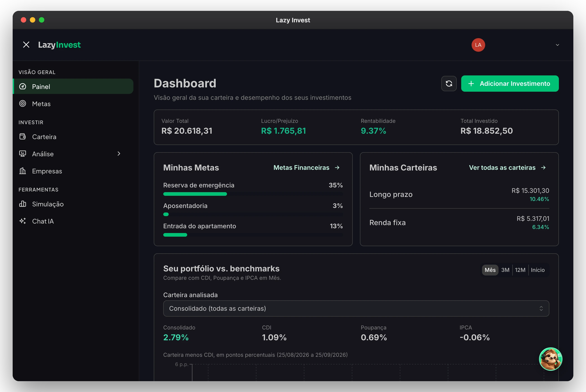The height and width of the screenshot is (392, 586).
Task: Click the macOS green fullscreen window button
Action: 42,20
